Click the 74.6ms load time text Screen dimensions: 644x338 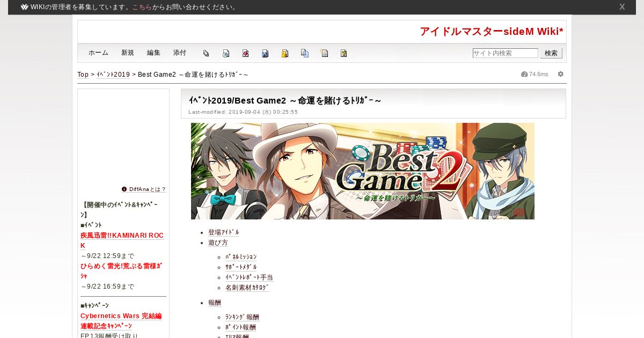(x=539, y=74)
